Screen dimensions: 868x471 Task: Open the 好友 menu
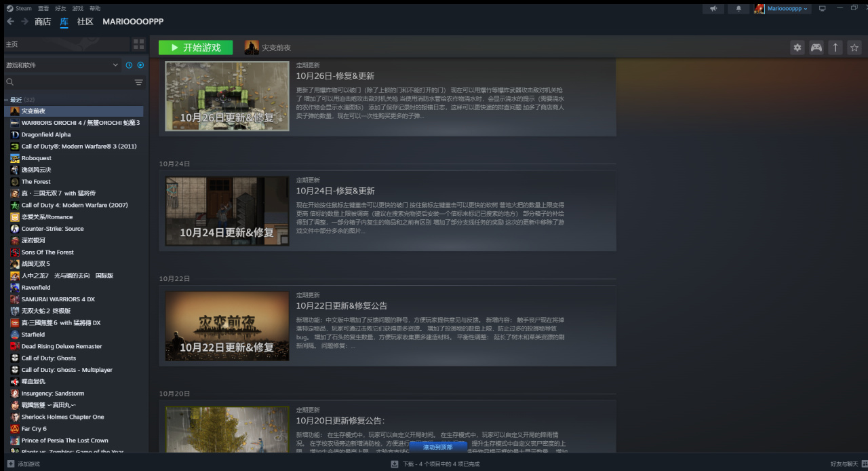(x=60, y=8)
